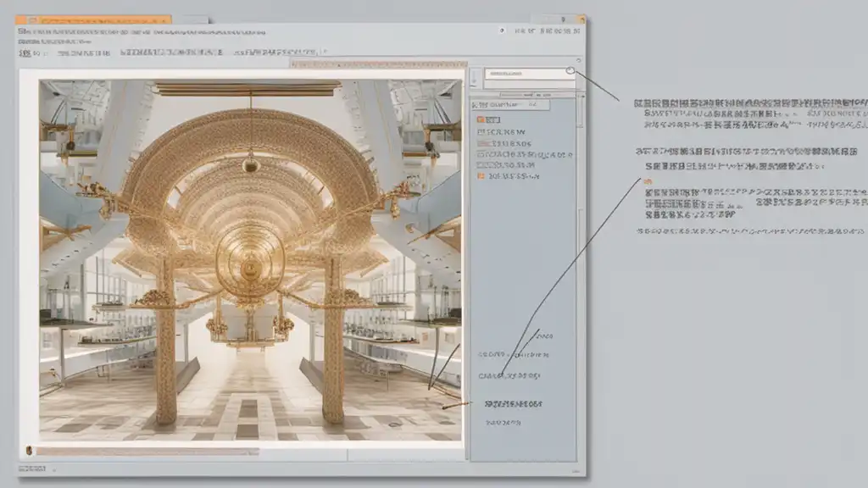Screen dimensions: 868x488
Task: Click the small round icon in the top-right title row
Action: pos(502,30)
